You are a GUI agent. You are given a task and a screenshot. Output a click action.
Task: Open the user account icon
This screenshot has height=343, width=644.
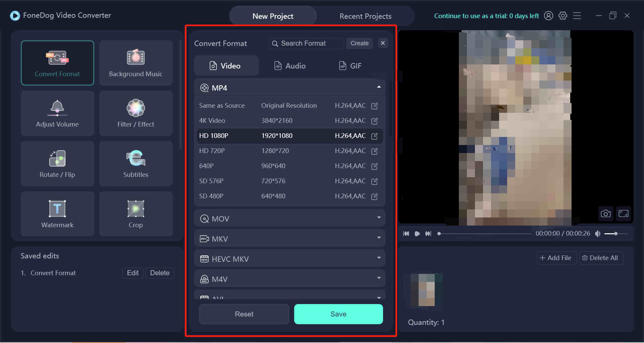pyautogui.click(x=548, y=16)
